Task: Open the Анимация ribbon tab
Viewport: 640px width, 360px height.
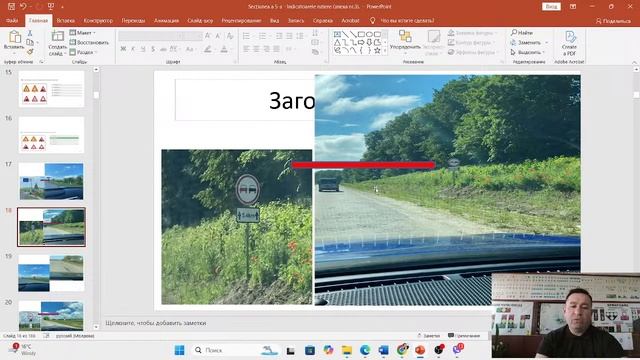Action: (x=167, y=20)
